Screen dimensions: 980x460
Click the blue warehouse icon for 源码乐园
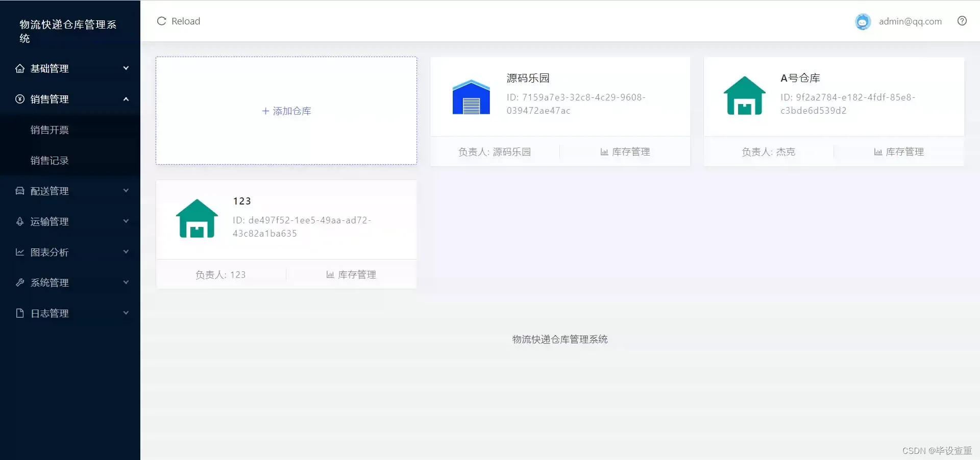(471, 97)
